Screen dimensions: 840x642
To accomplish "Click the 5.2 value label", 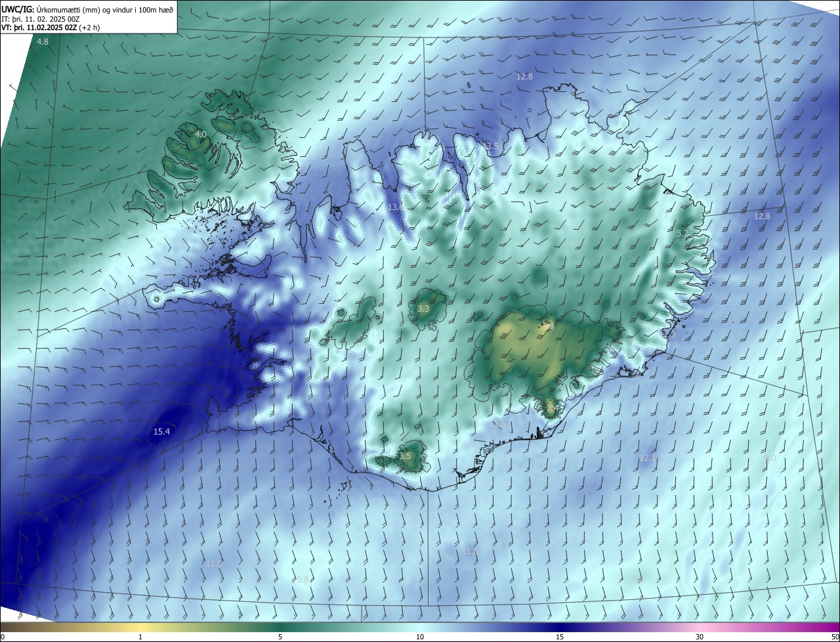I will pyautogui.click(x=682, y=234).
